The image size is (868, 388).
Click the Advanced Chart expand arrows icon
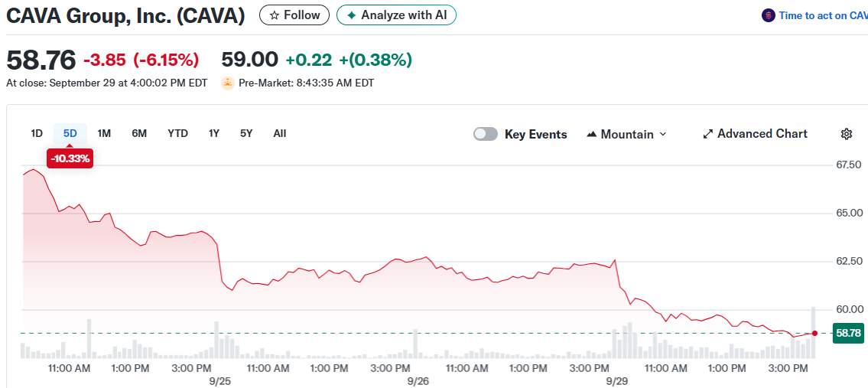click(707, 134)
